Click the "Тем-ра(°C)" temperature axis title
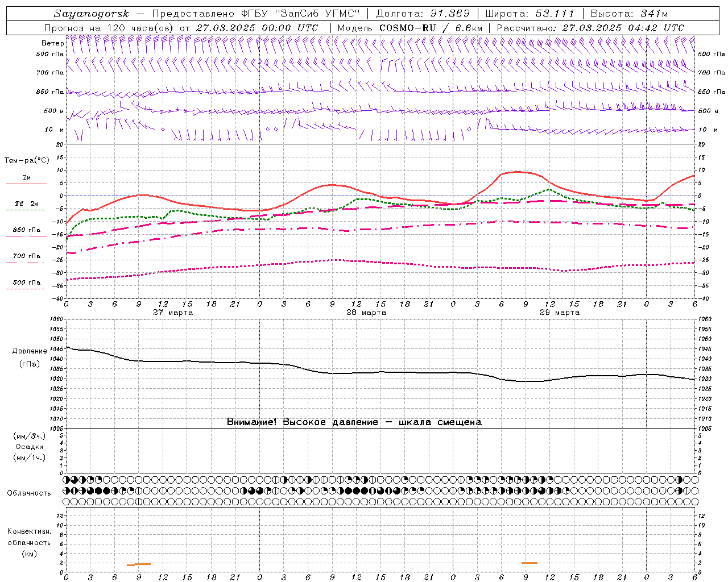This screenshot has width=728, height=582. (x=27, y=161)
